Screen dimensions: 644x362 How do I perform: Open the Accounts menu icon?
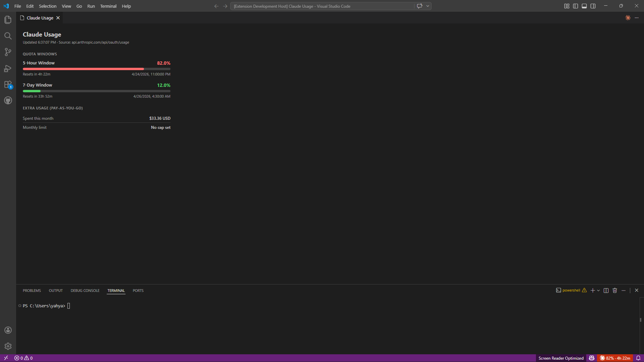(8, 330)
